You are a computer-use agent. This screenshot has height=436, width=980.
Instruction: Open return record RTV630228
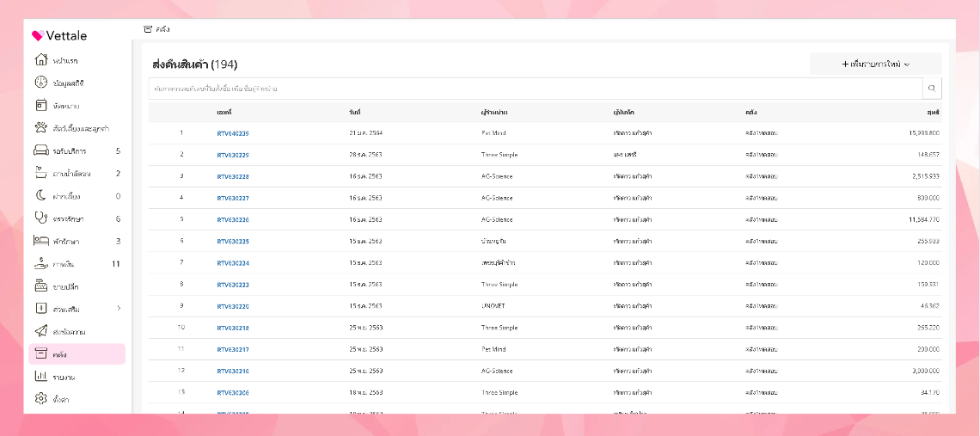[x=233, y=176]
